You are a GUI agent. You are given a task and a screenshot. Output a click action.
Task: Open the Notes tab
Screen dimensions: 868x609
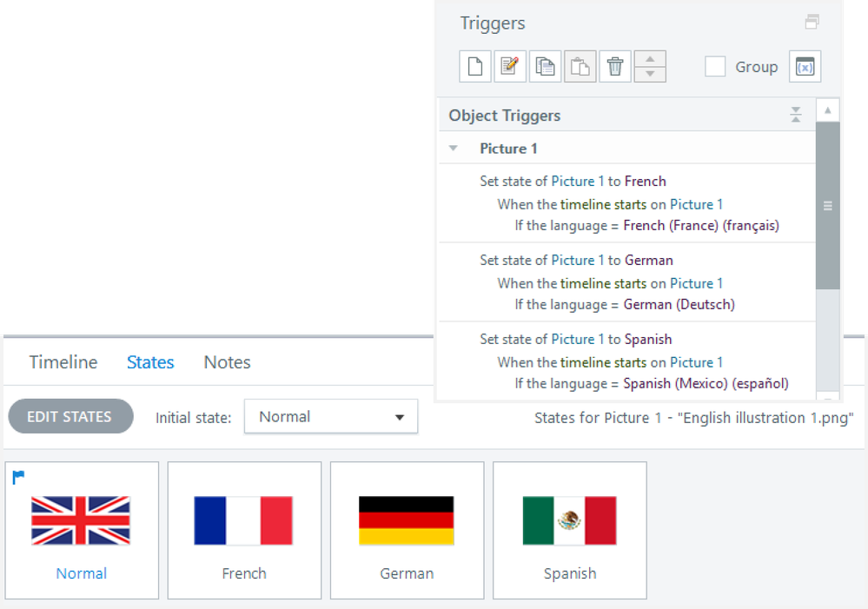(x=226, y=362)
